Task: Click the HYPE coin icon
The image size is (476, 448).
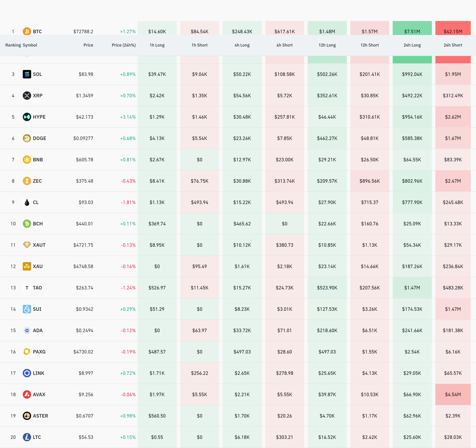Action: point(27,117)
